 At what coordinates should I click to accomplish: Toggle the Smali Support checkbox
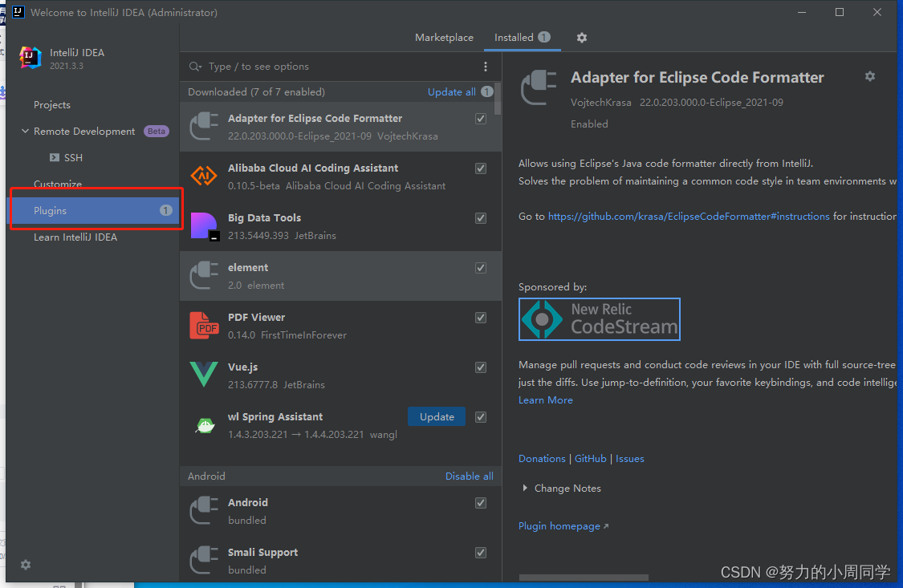480,553
